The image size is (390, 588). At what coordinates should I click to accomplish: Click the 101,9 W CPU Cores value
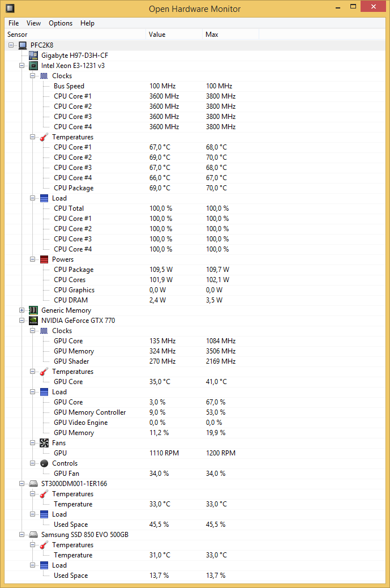point(161,280)
